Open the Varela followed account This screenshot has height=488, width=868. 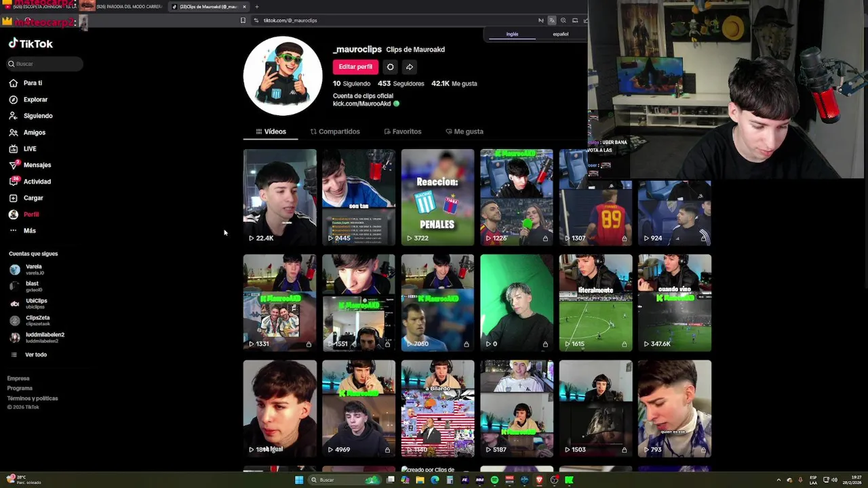click(x=27, y=270)
